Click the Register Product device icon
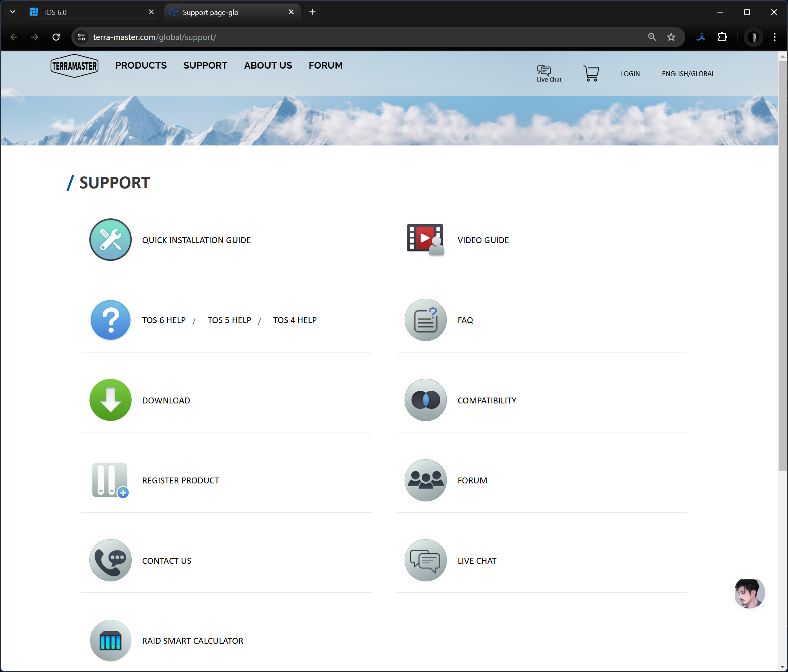 pos(110,480)
